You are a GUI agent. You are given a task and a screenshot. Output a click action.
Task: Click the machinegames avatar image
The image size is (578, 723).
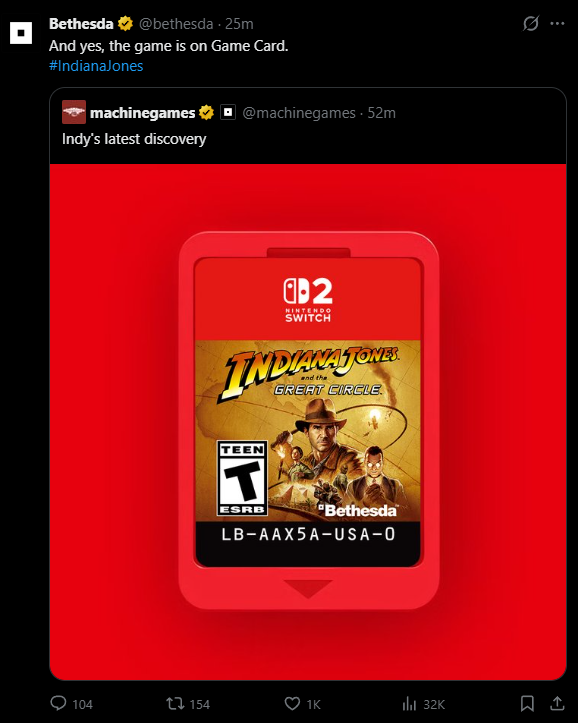74,112
